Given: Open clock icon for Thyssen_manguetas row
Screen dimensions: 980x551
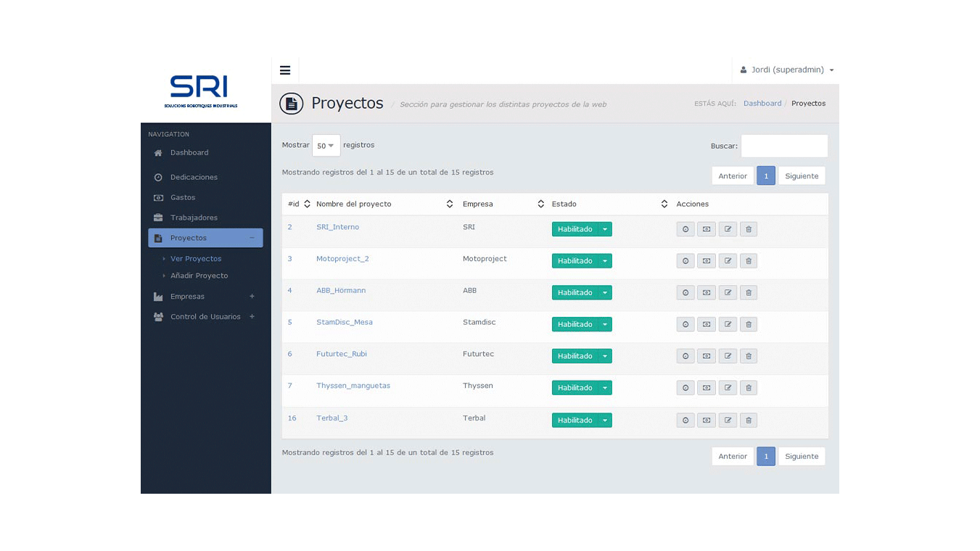Looking at the screenshot, I should 685,388.
